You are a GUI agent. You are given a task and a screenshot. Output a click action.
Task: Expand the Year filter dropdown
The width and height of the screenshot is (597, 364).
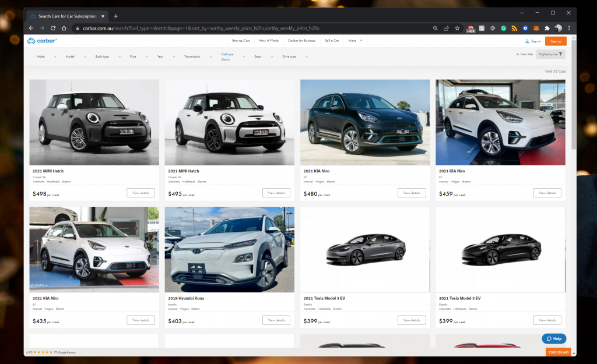166,56
